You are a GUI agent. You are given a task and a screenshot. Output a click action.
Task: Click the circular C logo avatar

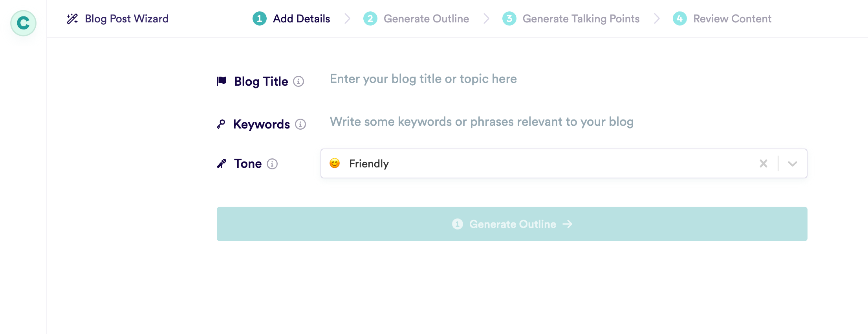point(23,23)
